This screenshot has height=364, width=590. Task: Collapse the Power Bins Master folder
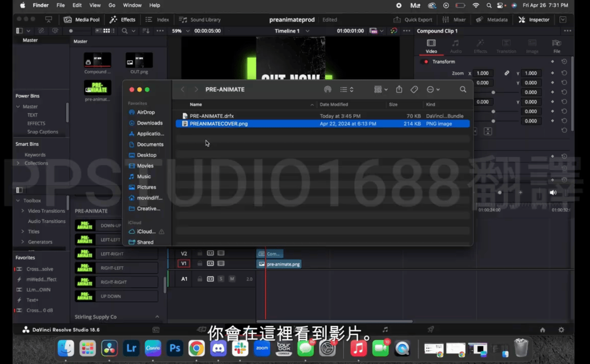[x=18, y=107]
